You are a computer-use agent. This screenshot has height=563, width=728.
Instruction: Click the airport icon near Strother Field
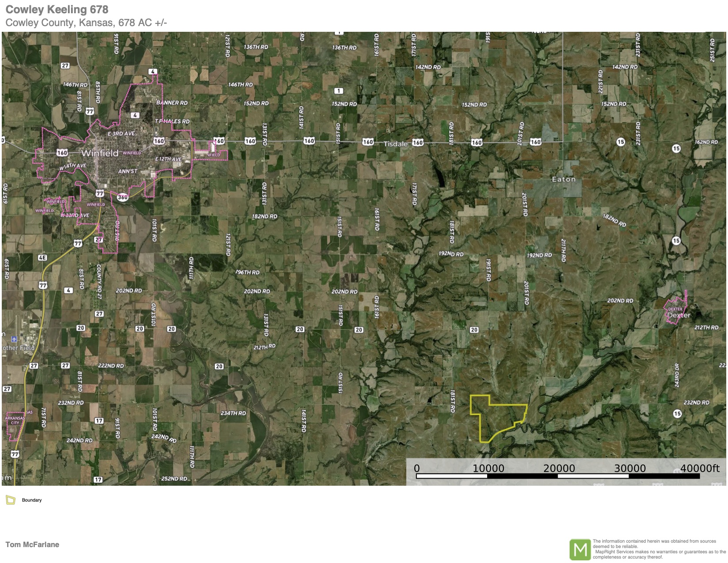[14, 339]
